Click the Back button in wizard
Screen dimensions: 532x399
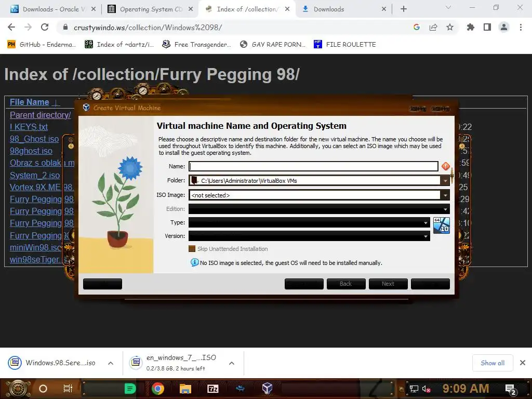[346, 284]
